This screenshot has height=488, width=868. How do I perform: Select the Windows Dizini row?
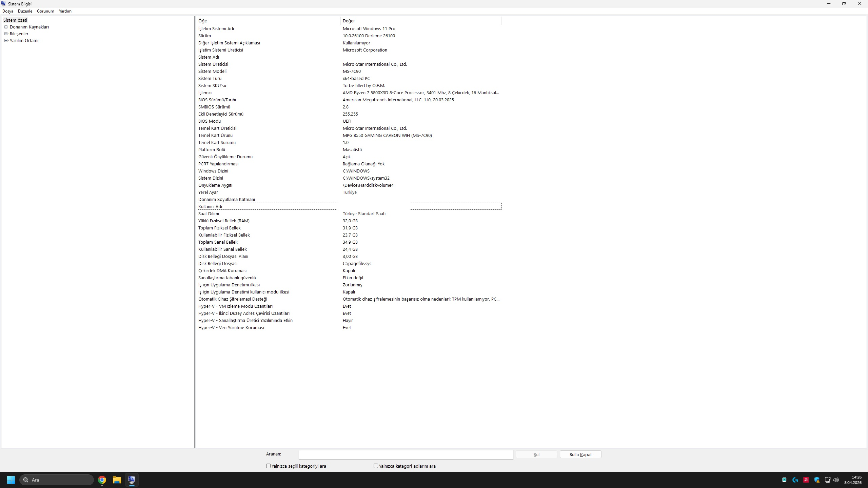(x=350, y=171)
